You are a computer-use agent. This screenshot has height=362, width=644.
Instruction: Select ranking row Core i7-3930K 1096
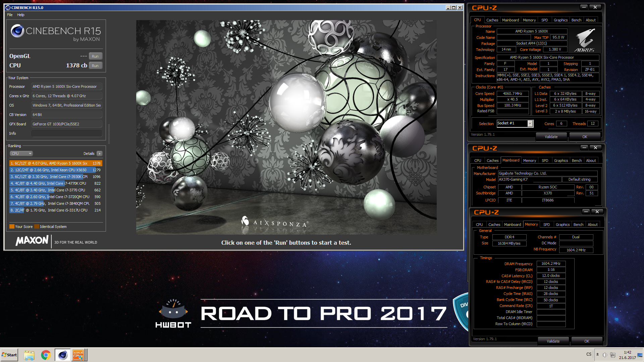pos(56,177)
